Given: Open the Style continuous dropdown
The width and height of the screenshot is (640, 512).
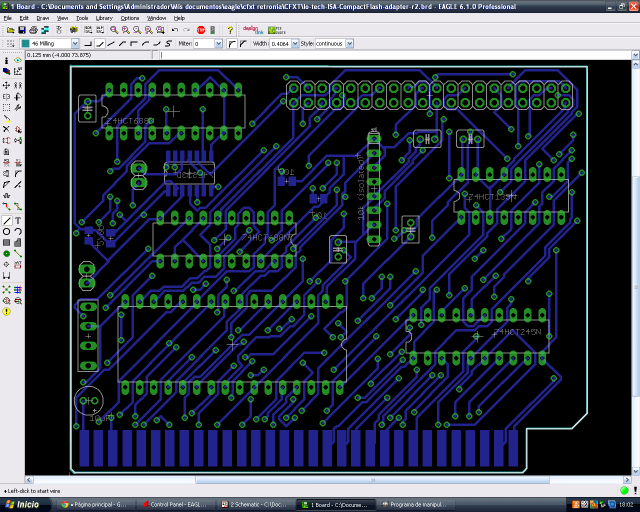Looking at the screenshot, I should pyautogui.click(x=350, y=44).
